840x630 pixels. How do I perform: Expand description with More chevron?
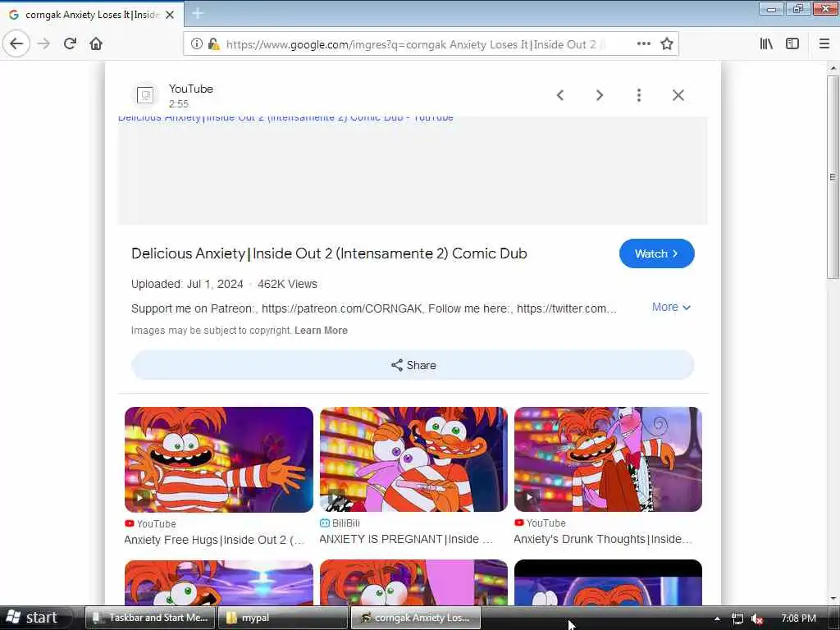[671, 308]
